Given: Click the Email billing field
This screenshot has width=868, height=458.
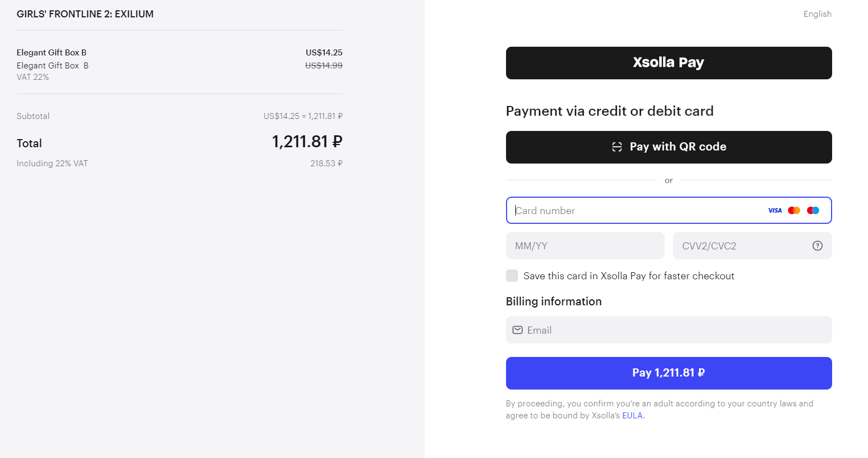Looking at the screenshot, I should 674,330.
